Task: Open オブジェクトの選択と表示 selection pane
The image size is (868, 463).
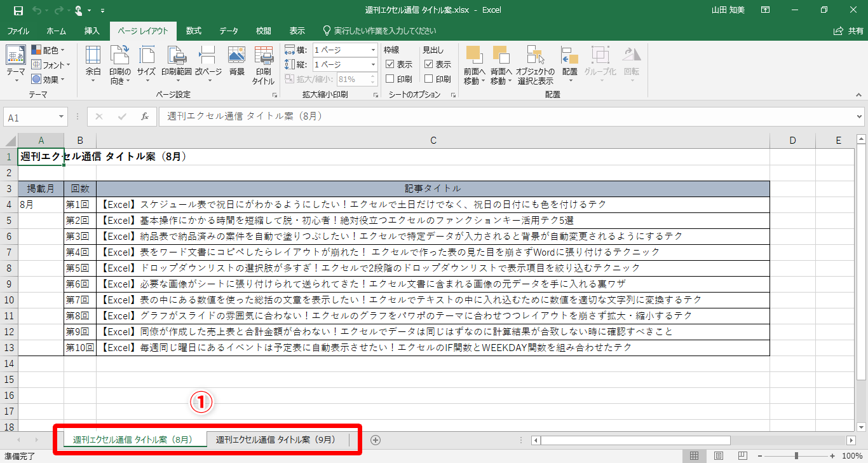Action: (535, 64)
